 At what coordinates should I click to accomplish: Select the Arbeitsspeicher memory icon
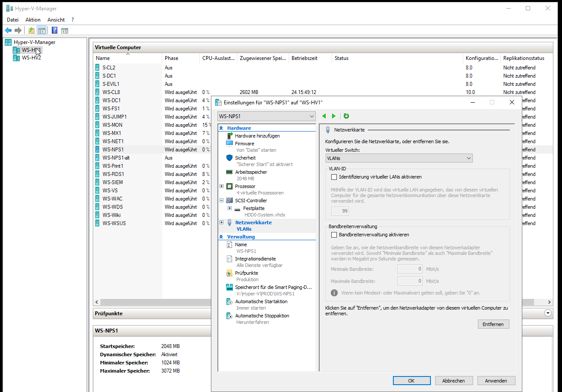229,172
